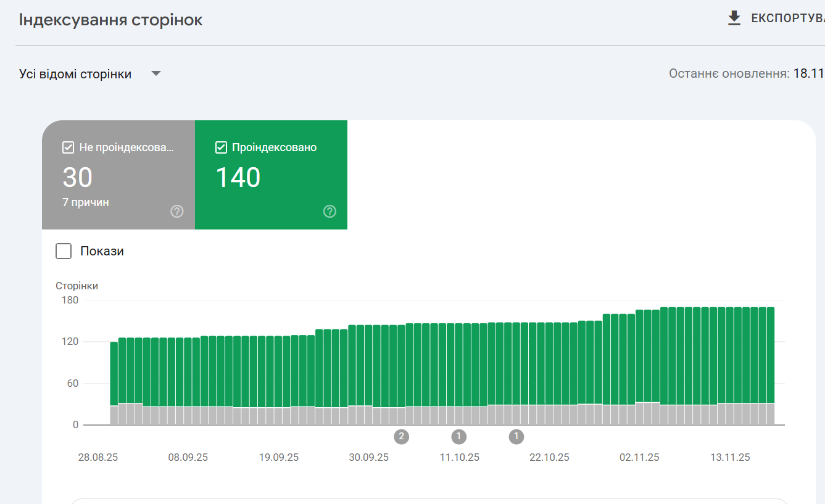
Task: Click the Індексування сторінок heading
Action: click(x=111, y=20)
